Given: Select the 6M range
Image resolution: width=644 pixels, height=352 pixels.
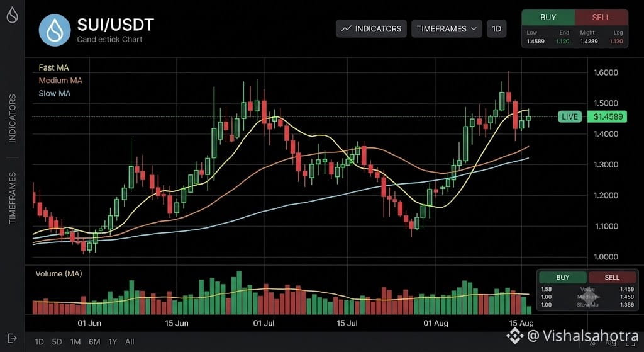Looking at the screenshot, I should pyautogui.click(x=94, y=342).
